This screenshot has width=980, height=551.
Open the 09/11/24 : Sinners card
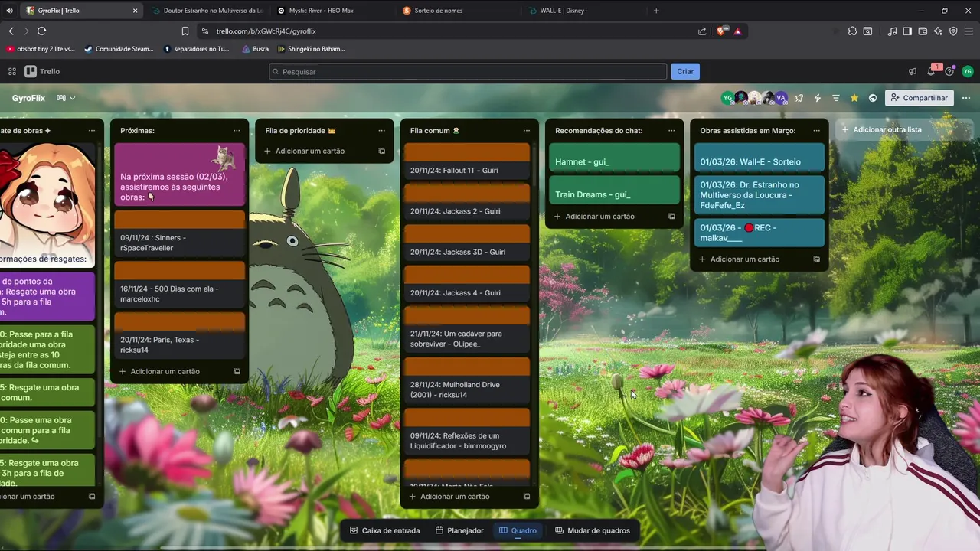click(179, 233)
